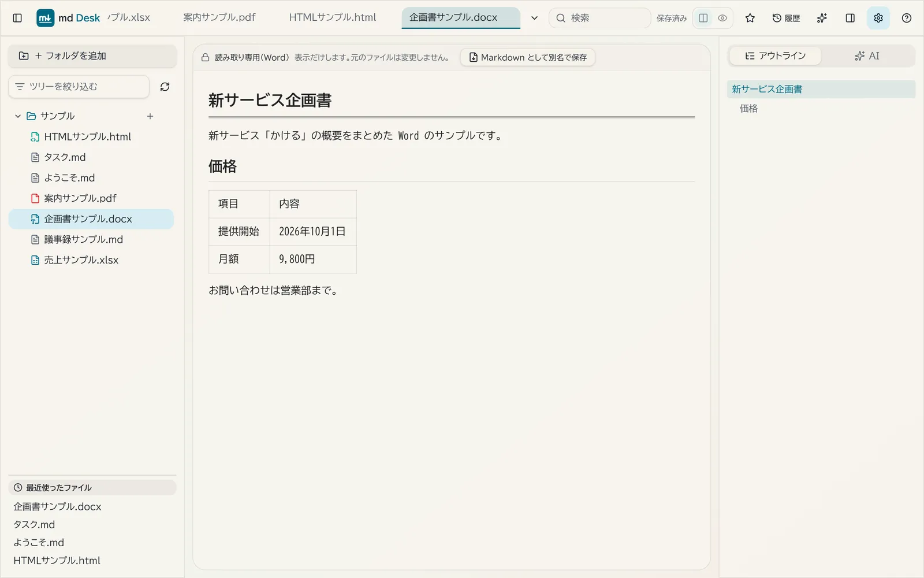924x578 pixels.
Task: Select 企画書サンプル.docx in the file tree
Action: [x=91, y=219]
